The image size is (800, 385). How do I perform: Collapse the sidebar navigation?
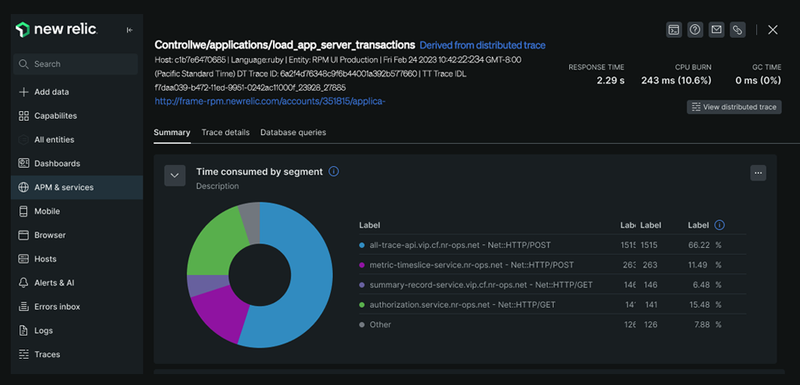(130, 30)
